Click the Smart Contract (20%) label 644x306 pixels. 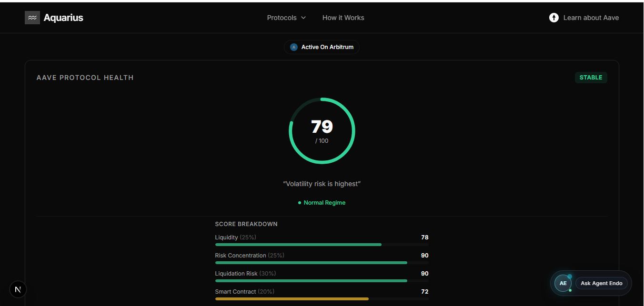point(245,292)
